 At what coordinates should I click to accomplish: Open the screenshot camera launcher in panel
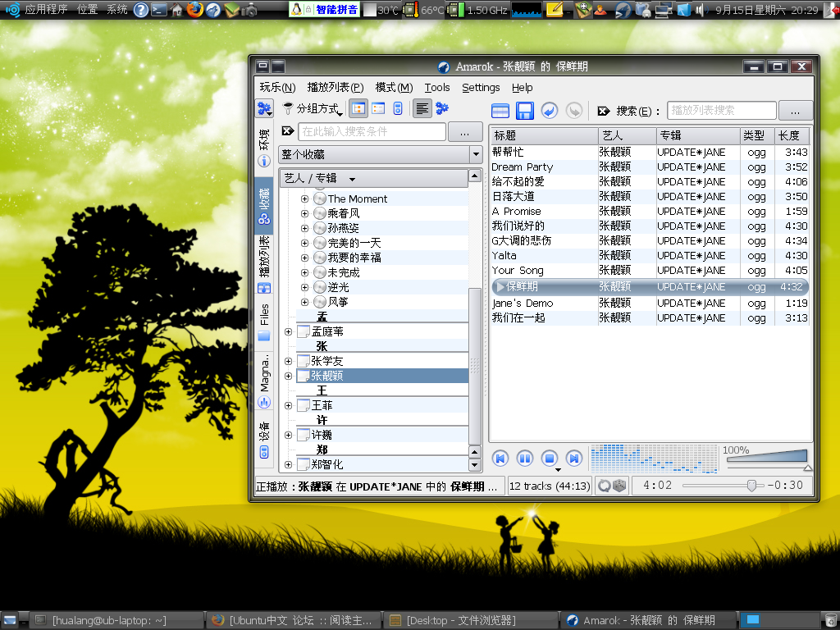249,10
